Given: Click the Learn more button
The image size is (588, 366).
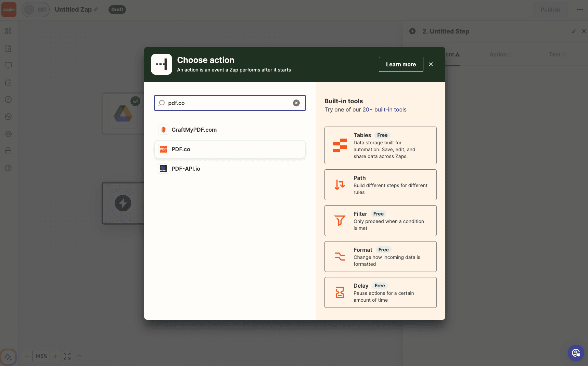Looking at the screenshot, I should tap(401, 64).
